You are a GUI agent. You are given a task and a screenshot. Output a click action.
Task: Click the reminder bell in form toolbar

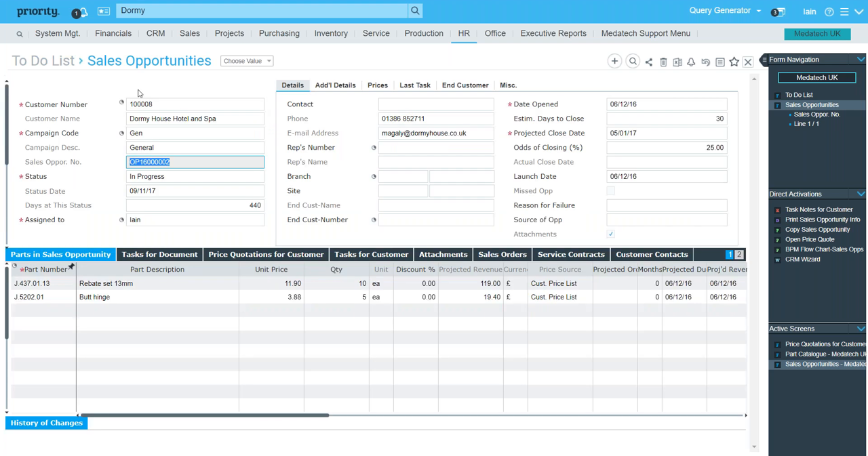pyautogui.click(x=691, y=62)
